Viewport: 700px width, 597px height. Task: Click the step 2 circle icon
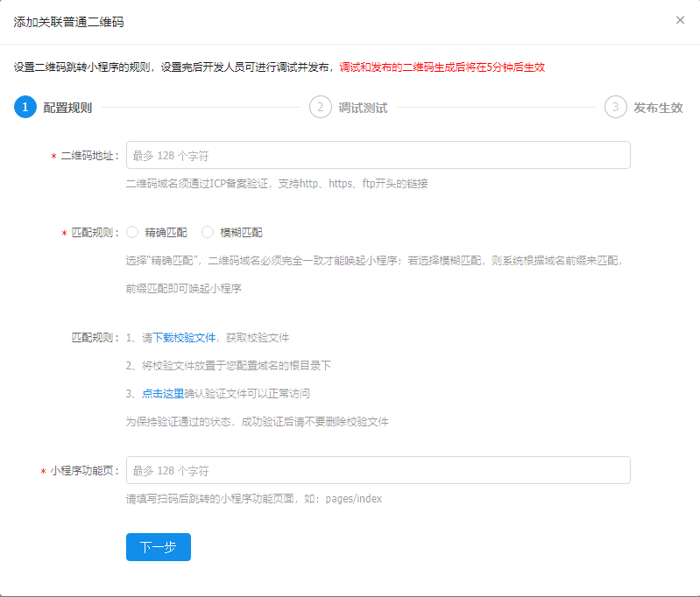(320, 108)
